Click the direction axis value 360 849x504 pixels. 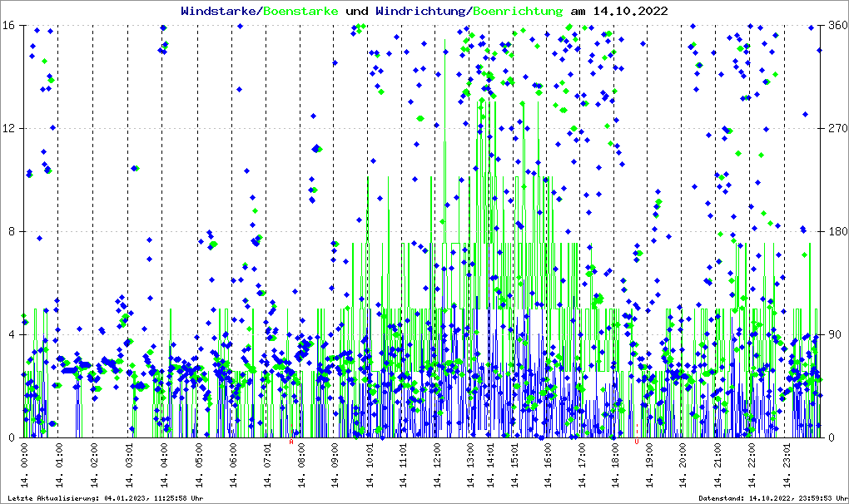pyautogui.click(x=838, y=26)
